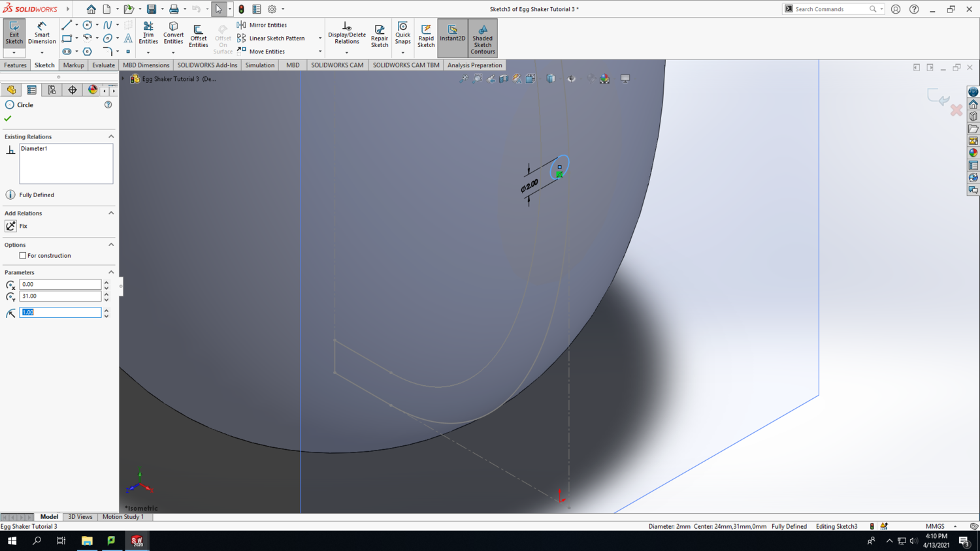Collapse the Add Relations section
980x551 pixels.
(111, 213)
